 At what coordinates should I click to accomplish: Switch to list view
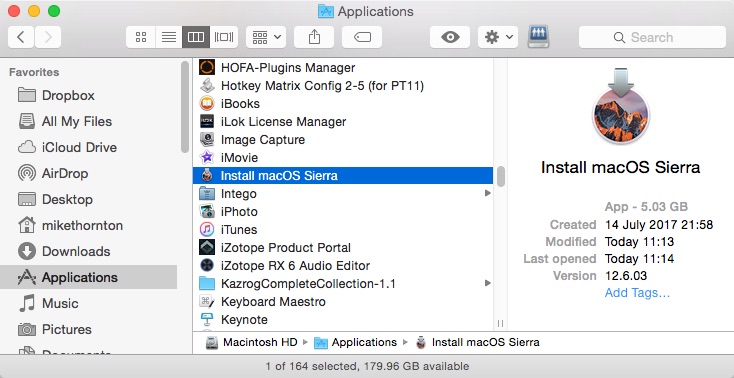tap(169, 37)
